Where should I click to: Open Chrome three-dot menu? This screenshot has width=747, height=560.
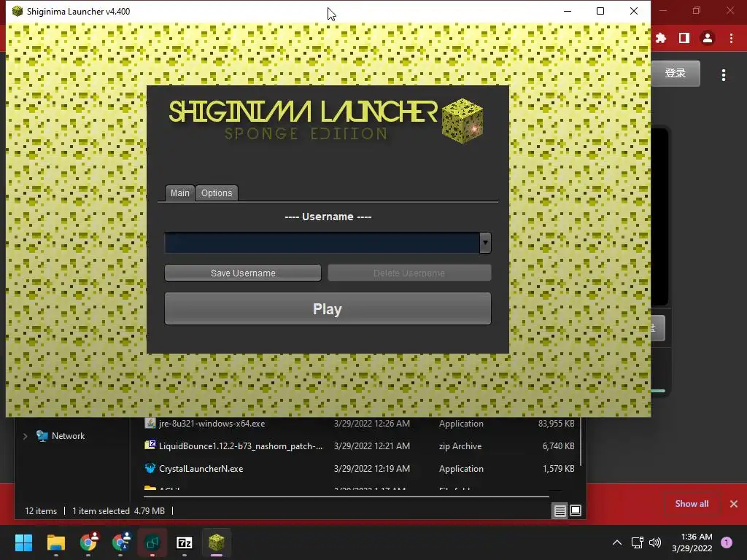point(731,38)
